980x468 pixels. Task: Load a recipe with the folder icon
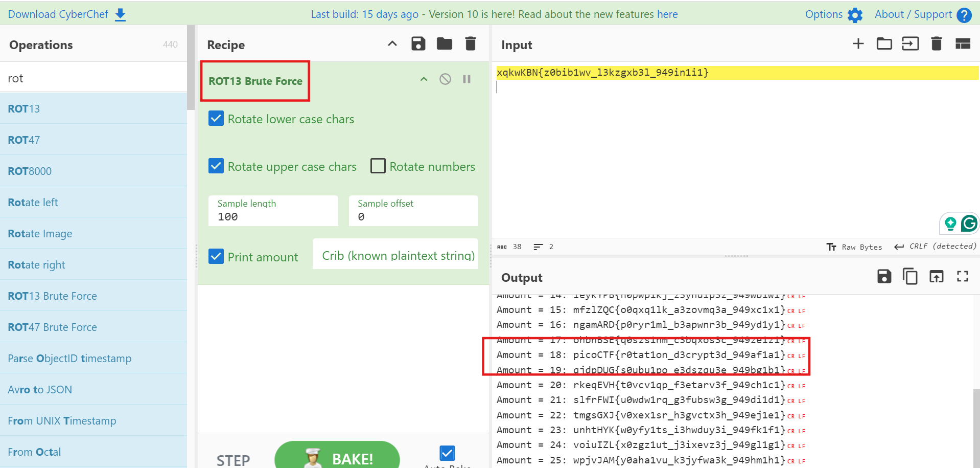(445, 44)
